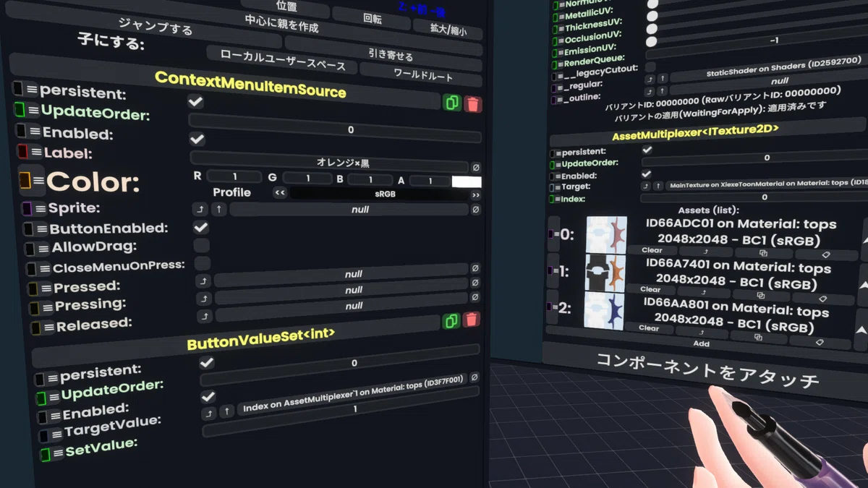This screenshot has height=488, width=868.
Task: Toggle Enabled checkbox of ButtonValueSet<int>
Action: point(208,397)
